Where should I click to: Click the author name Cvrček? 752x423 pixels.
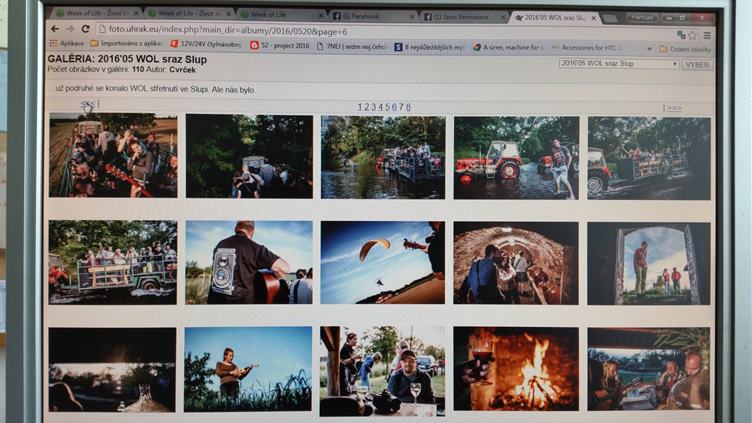point(182,70)
